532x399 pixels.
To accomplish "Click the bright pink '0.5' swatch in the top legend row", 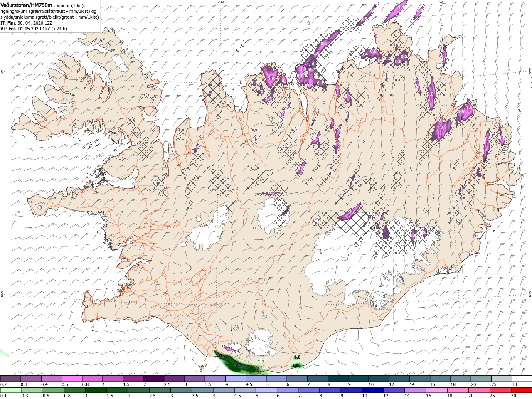I will tap(72, 379).
